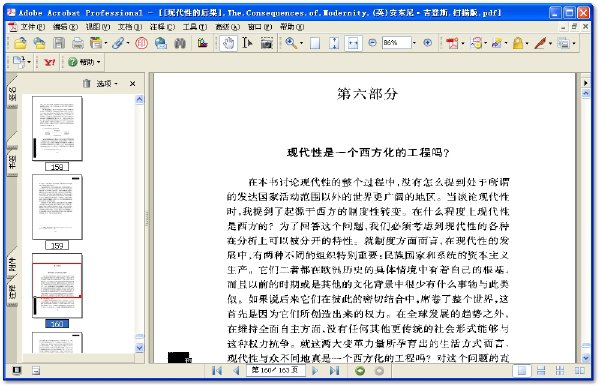Click the zoom percentage input field

tap(397, 42)
